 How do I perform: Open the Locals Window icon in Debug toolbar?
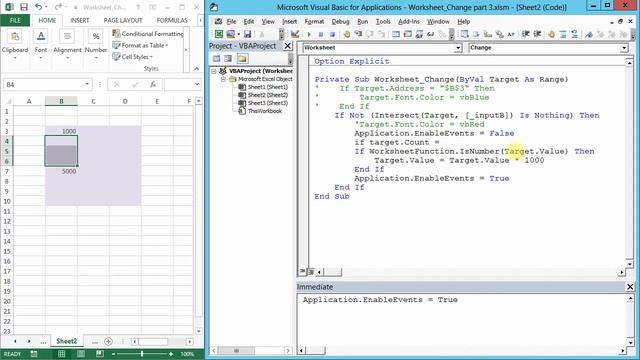point(396,34)
